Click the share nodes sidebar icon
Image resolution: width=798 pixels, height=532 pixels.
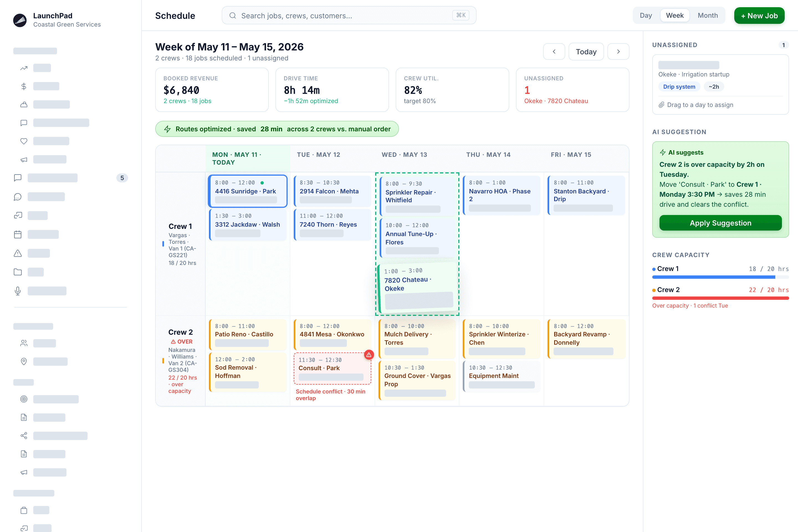pos(24,436)
